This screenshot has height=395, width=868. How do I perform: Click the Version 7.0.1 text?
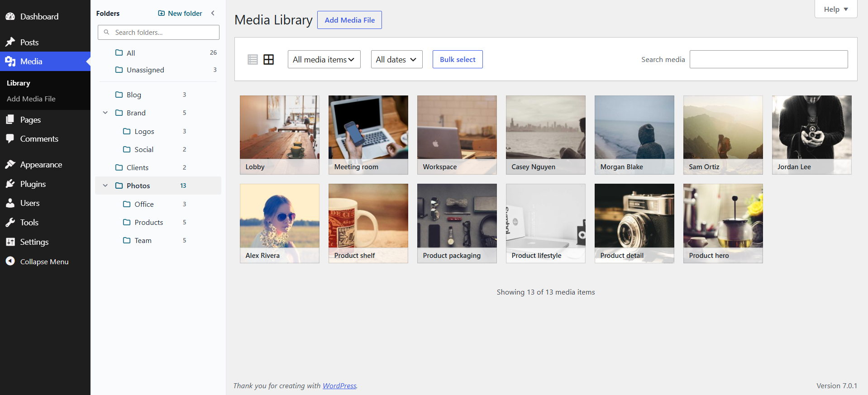click(837, 385)
